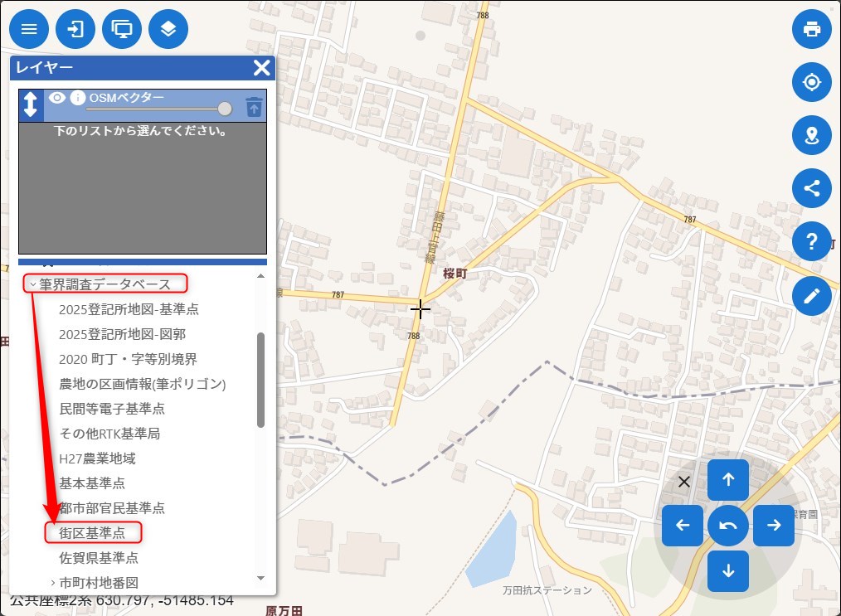Activate the current location crosshair button
Screen dimensions: 841x616
click(811, 82)
